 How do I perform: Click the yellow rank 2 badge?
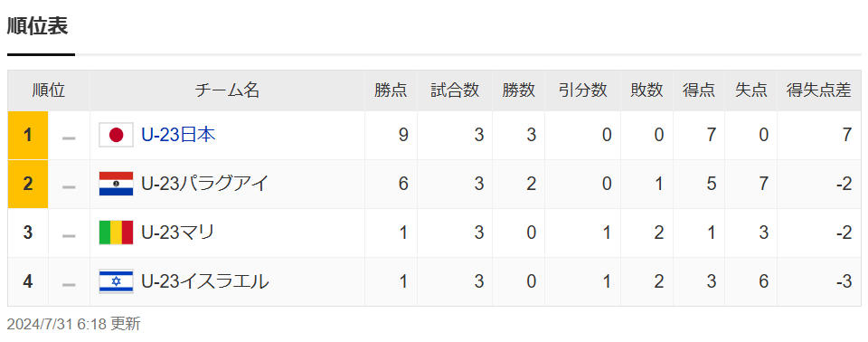click(x=28, y=184)
